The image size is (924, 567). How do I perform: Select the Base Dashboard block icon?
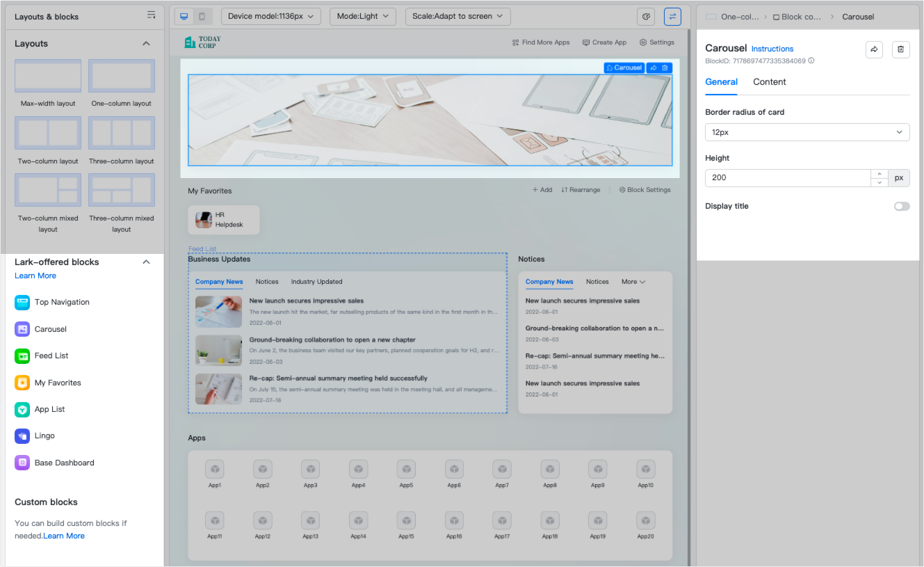coord(22,463)
